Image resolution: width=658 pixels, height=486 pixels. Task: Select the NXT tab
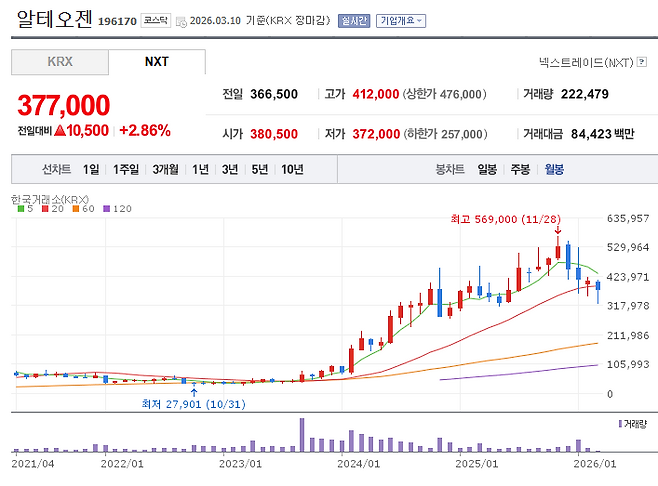(157, 62)
